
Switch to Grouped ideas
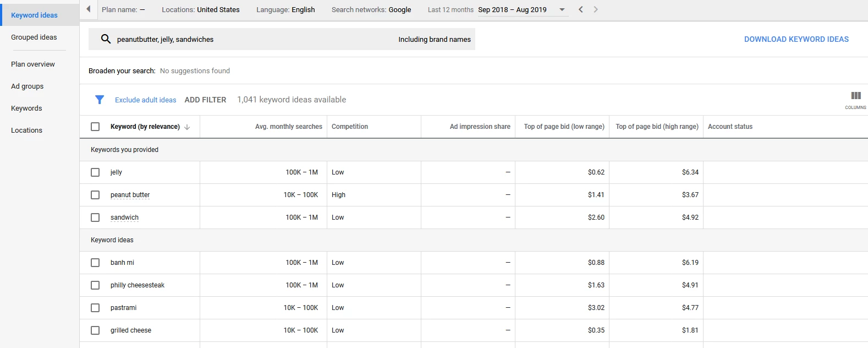click(x=34, y=37)
